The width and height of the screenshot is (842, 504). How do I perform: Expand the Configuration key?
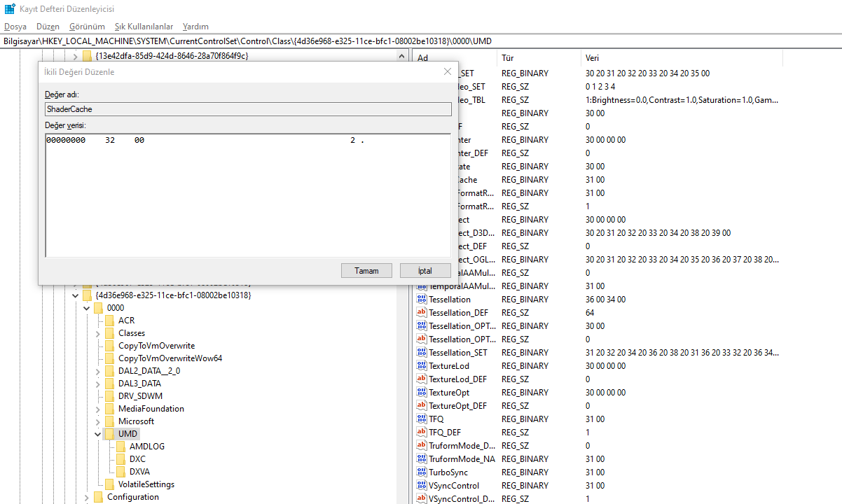point(87,497)
